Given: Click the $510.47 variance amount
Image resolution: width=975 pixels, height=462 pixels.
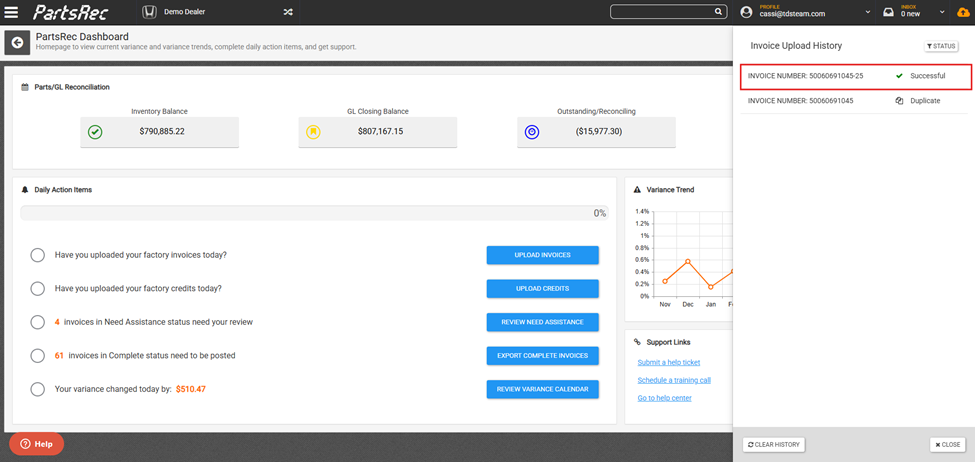Looking at the screenshot, I should click(x=191, y=389).
